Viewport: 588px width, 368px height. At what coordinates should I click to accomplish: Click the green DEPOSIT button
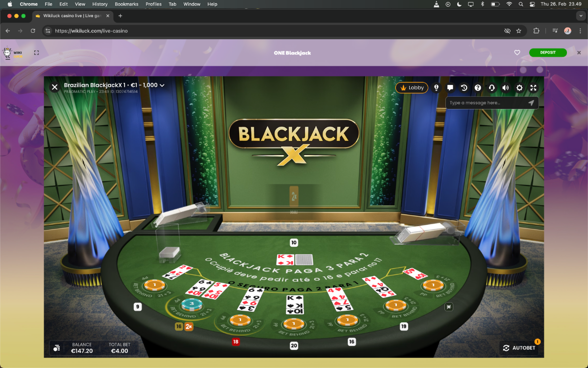pyautogui.click(x=547, y=53)
